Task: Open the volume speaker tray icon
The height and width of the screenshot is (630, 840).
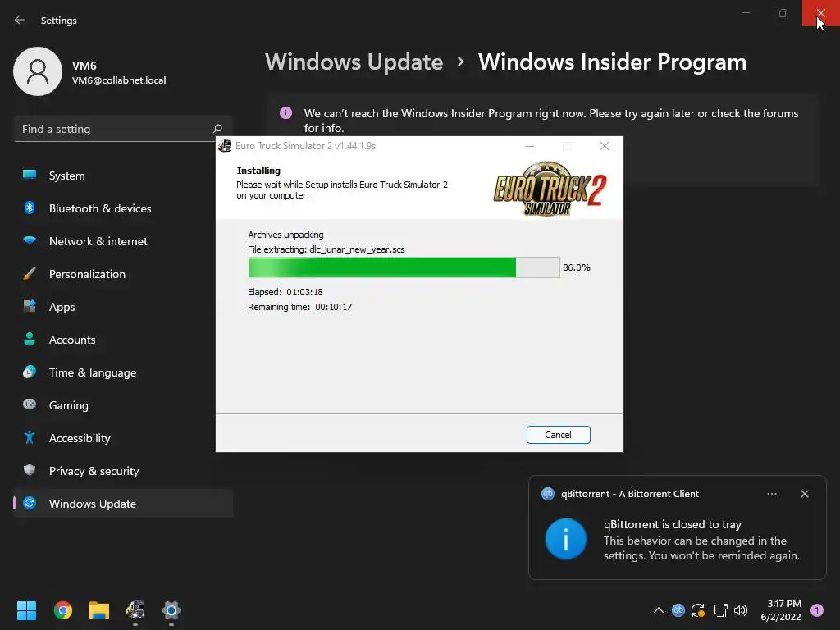Action: [741, 610]
